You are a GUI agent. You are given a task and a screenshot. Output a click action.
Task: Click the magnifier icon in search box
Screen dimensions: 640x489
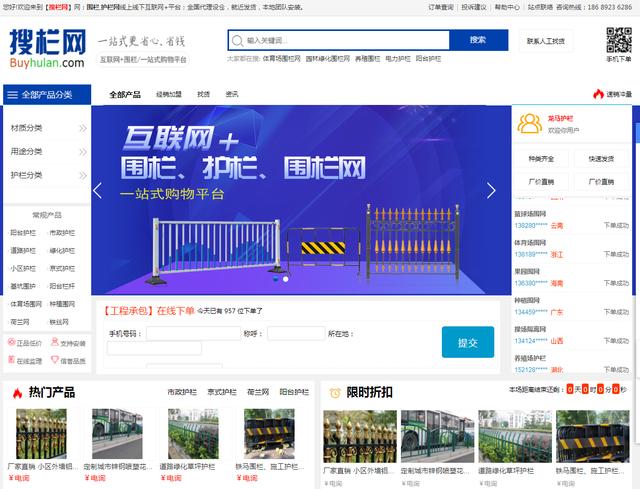pyautogui.click(x=237, y=40)
